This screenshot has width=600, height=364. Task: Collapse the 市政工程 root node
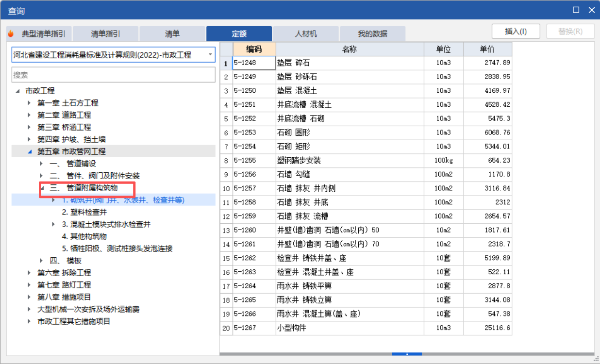click(18, 91)
